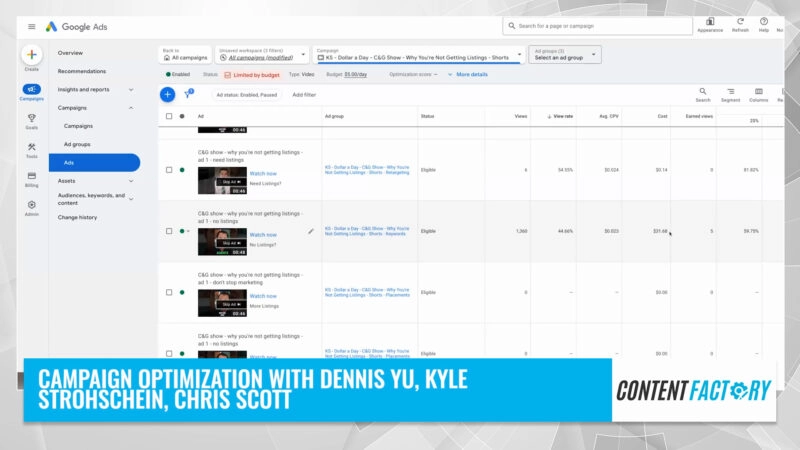Image resolution: width=800 pixels, height=450 pixels.
Task: Open Campaigns sub-item in navigation
Action: [x=78, y=126]
